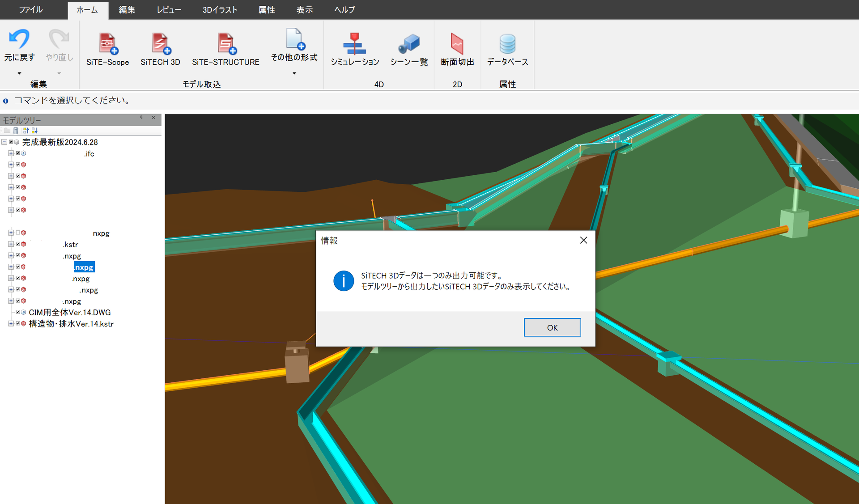
Task: Import a SiTECH 3D model
Action: point(160,43)
